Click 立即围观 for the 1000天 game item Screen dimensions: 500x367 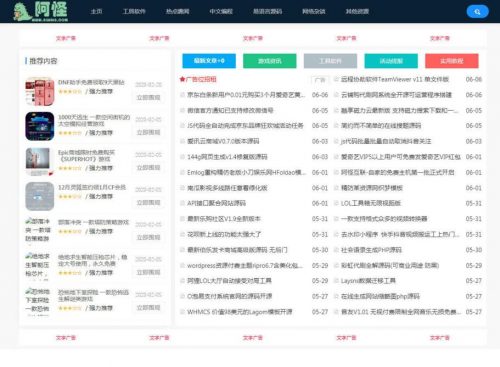click(x=148, y=133)
